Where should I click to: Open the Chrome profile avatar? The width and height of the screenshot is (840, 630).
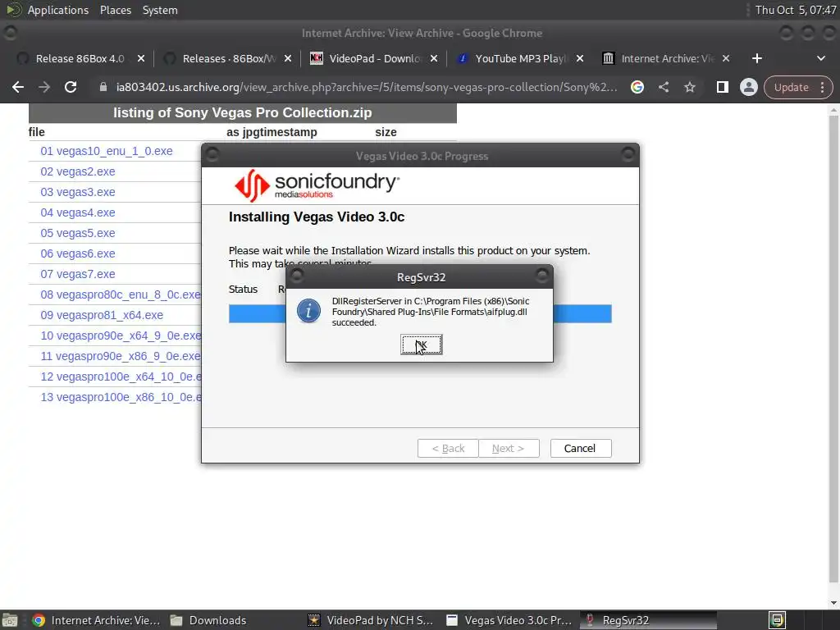(x=748, y=87)
